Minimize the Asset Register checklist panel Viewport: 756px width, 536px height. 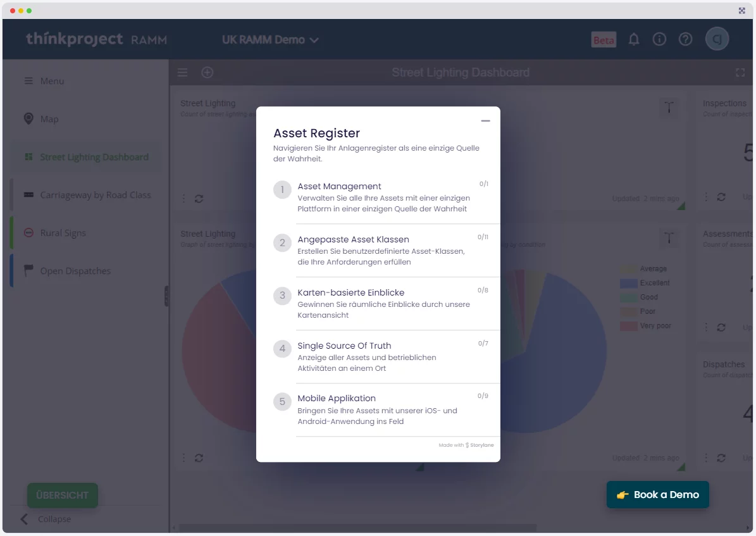(485, 121)
